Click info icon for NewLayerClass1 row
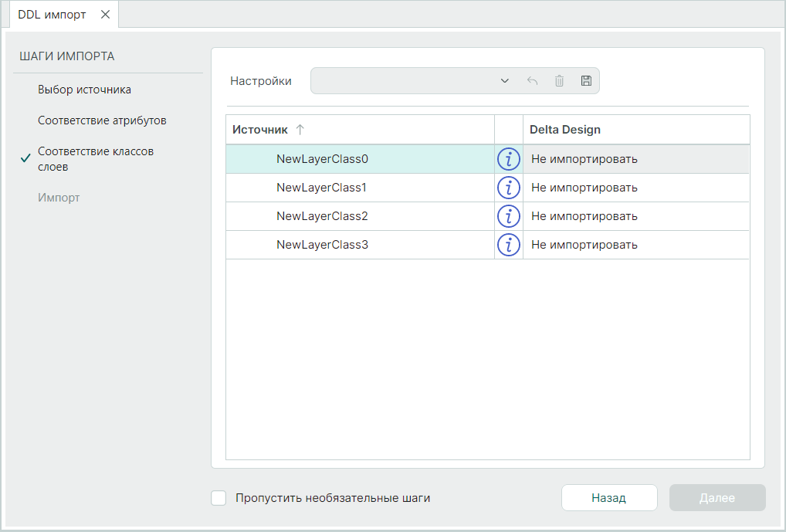 [x=508, y=188]
